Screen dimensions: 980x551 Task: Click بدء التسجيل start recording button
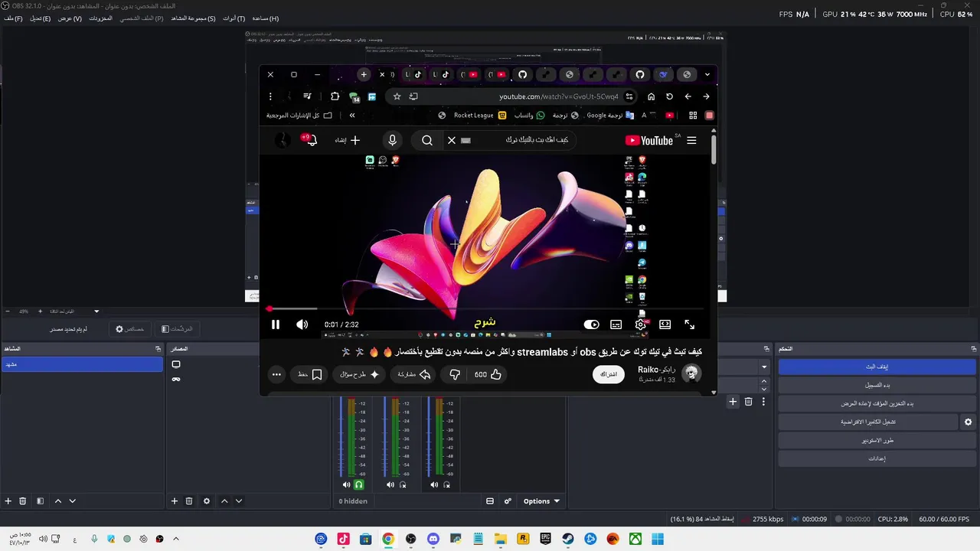click(x=877, y=385)
